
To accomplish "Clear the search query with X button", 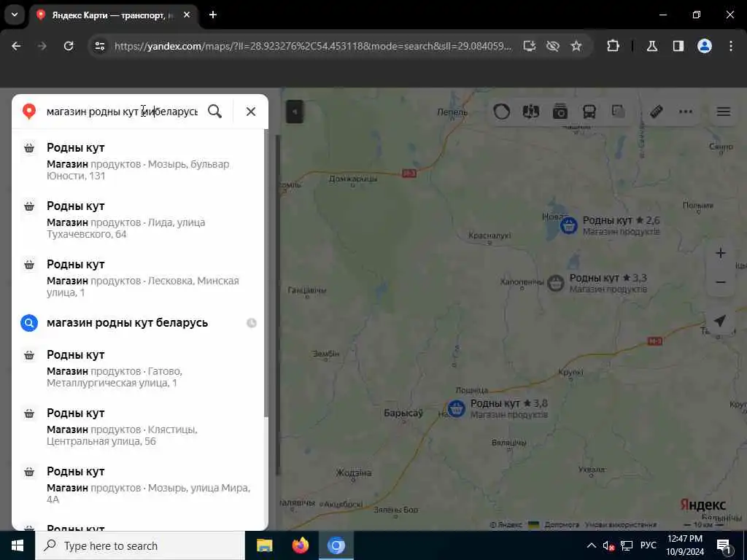I will click(251, 112).
